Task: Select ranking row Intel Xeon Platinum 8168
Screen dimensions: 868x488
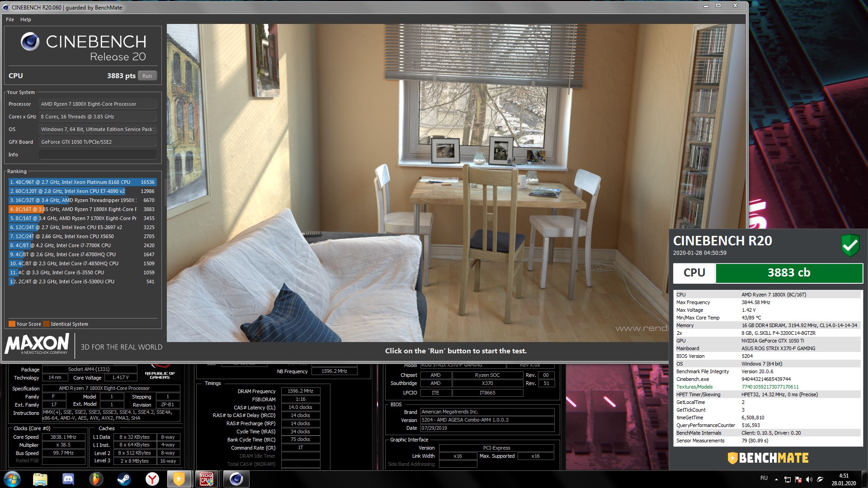Action: tap(82, 182)
